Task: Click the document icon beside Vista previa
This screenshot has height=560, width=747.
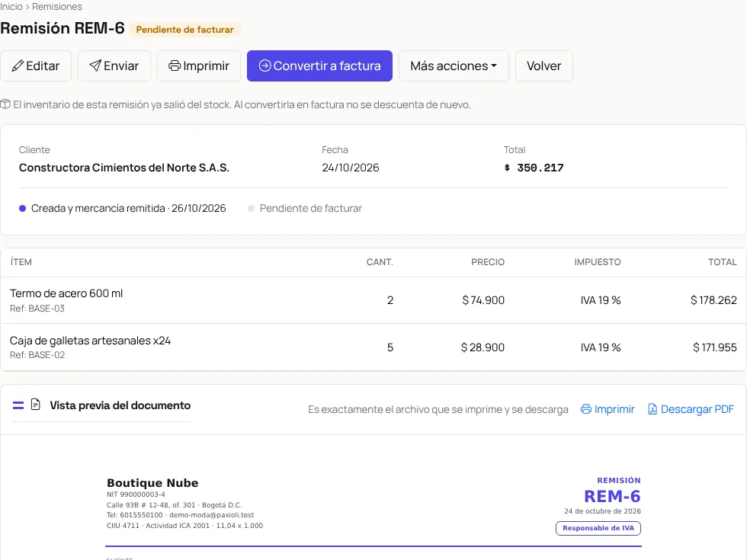Action: tap(35, 405)
